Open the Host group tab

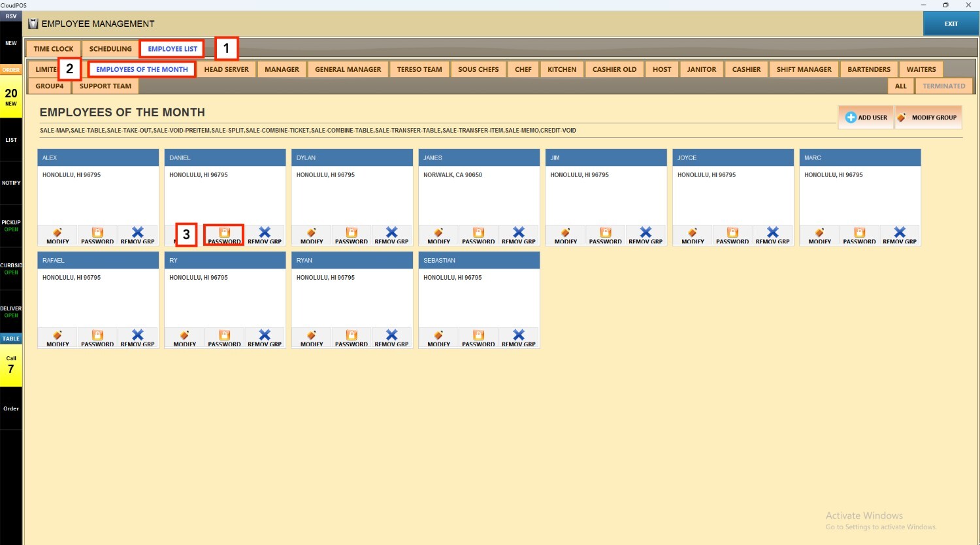(662, 69)
